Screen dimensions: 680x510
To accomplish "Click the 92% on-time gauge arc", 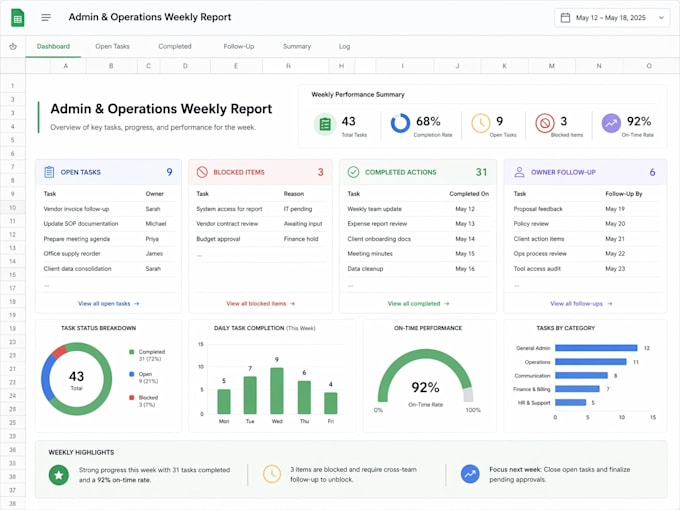I will pos(425,356).
